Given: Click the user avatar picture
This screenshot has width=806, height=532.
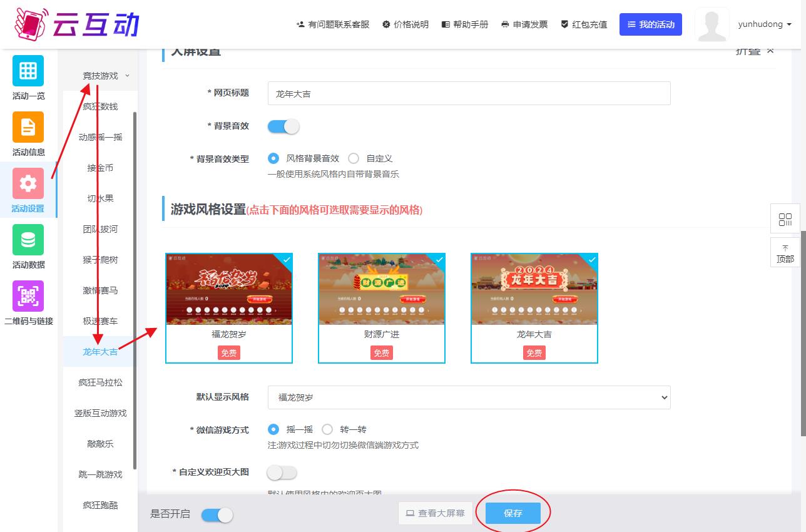Looking at the screenshot, I should tap(712, 24).
